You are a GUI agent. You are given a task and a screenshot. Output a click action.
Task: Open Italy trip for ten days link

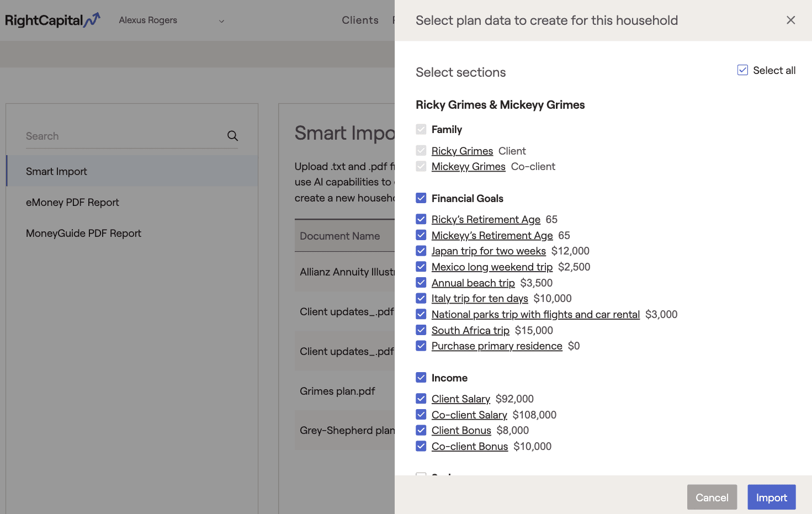tap(480, 299)
